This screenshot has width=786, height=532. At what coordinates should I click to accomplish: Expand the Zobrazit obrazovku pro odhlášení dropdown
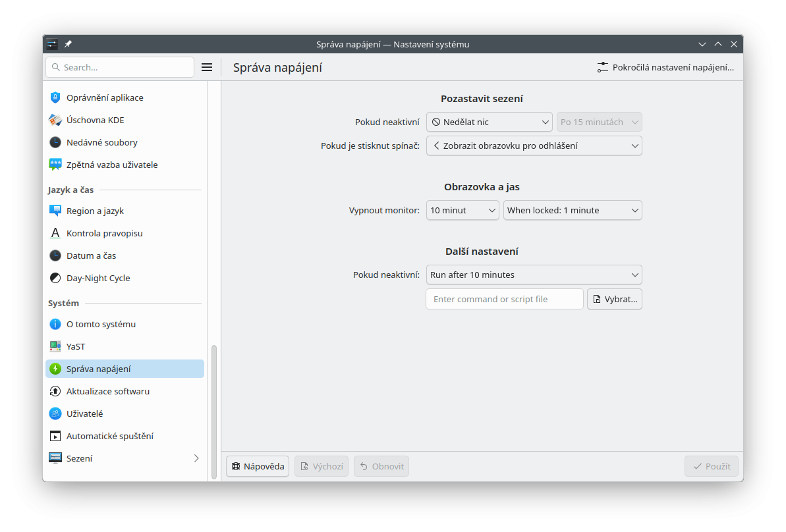click(x=534, y=146)
